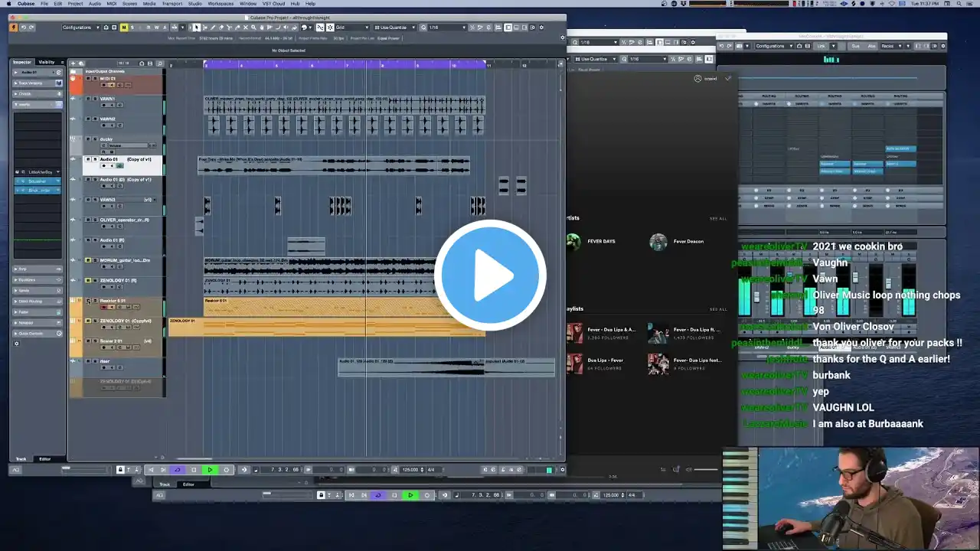This screenshot has width=980, height=551.
Task: Open the Workspaces menu
Action: (x=220, y=4)
